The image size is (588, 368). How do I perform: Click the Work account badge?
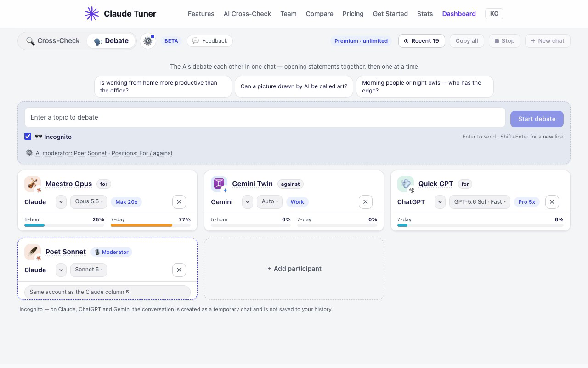(297, 202)
